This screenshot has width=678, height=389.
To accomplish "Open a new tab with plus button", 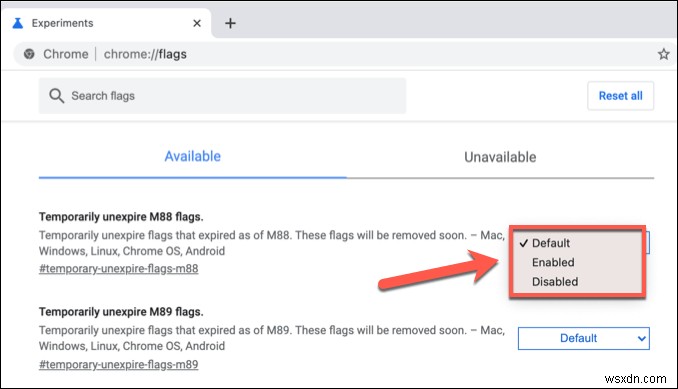I will coord(230,23).
